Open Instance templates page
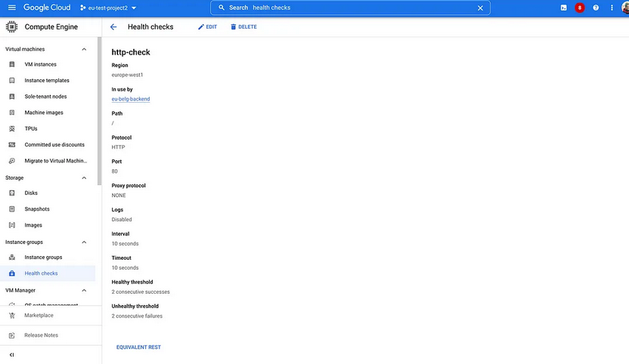This screenshot has height=364, width=629. click(x=47, y=80)
